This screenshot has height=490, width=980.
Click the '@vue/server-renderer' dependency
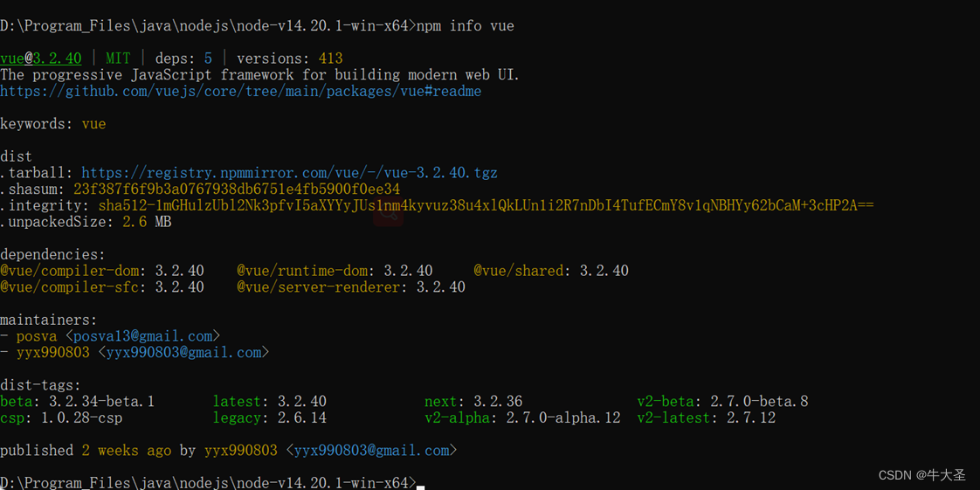350,287
